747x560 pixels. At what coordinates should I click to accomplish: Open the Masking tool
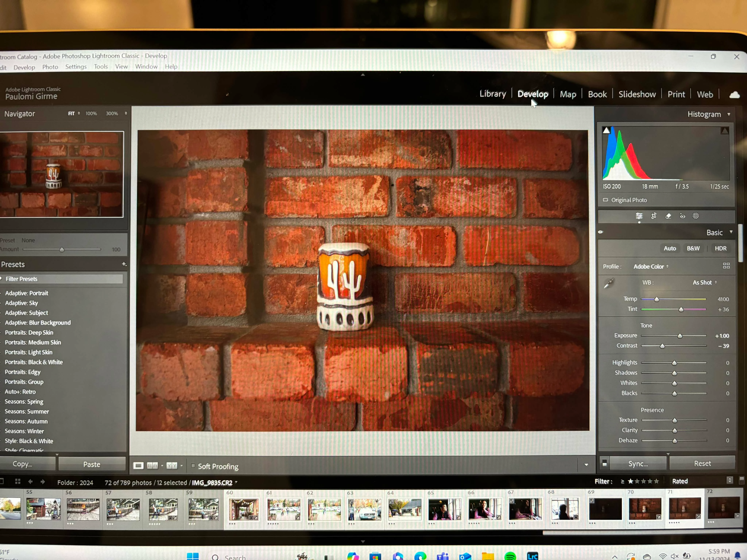pyautogui.click(x=696, y=216)
